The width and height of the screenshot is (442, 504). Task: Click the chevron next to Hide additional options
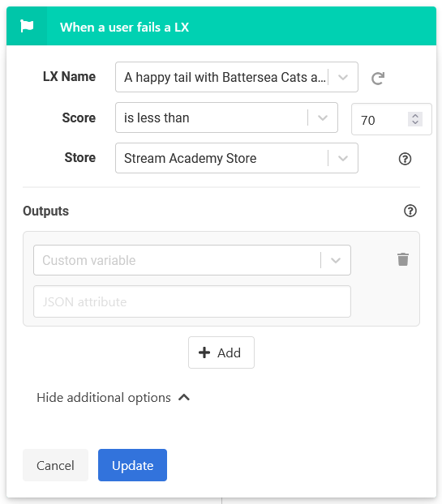click(184, 398)
